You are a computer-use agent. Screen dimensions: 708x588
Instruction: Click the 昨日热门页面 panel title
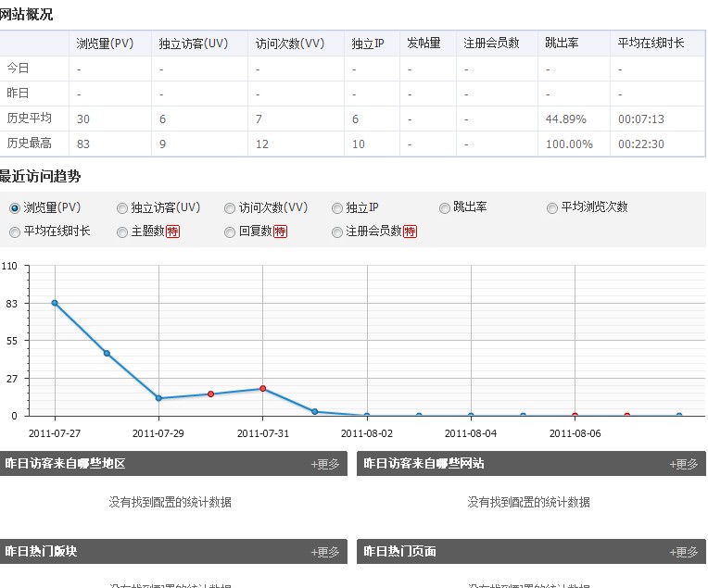399,552
